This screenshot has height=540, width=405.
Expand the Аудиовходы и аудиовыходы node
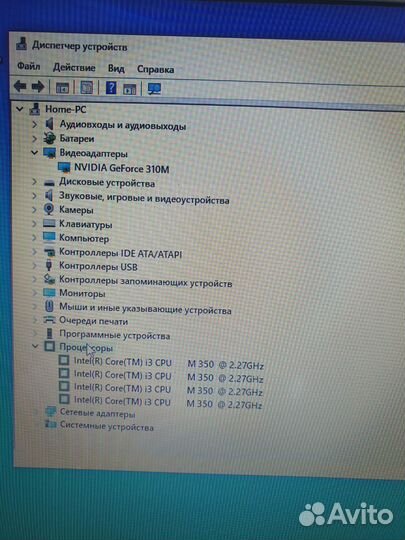34,124
